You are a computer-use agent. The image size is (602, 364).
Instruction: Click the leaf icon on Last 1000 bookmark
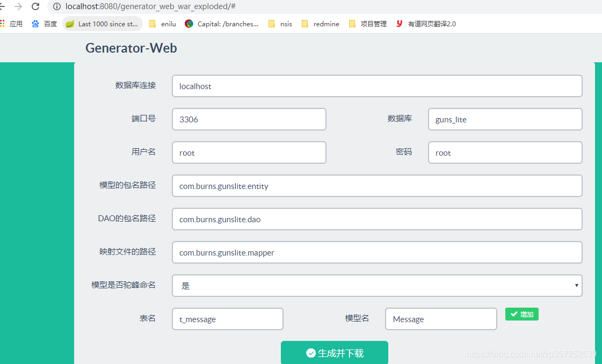pos(69,24)
